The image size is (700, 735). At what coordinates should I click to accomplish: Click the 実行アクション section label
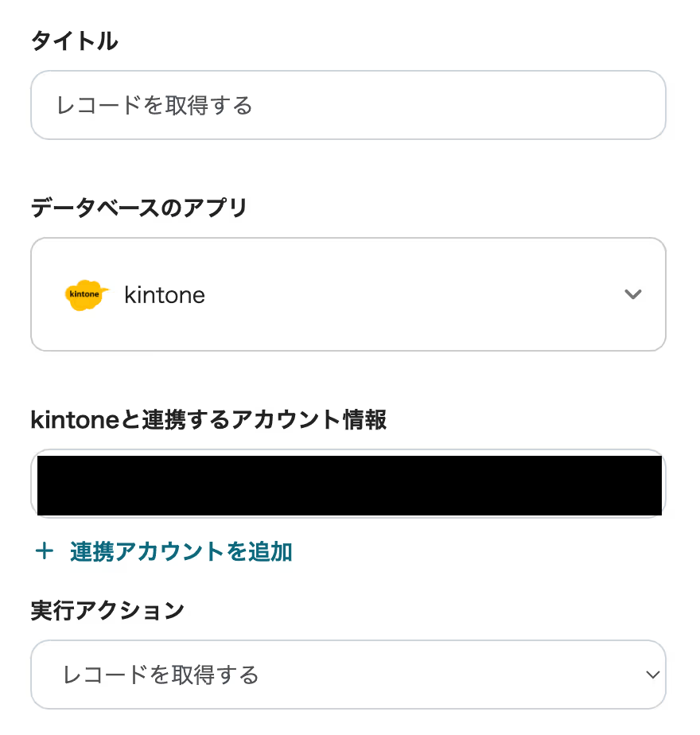click(107, 611)
